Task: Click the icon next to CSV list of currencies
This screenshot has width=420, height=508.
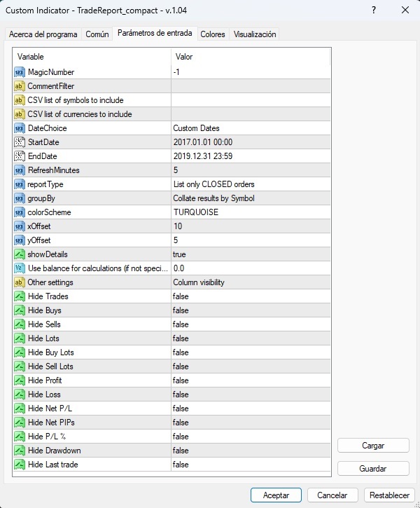Action: (x=20, y=114)
